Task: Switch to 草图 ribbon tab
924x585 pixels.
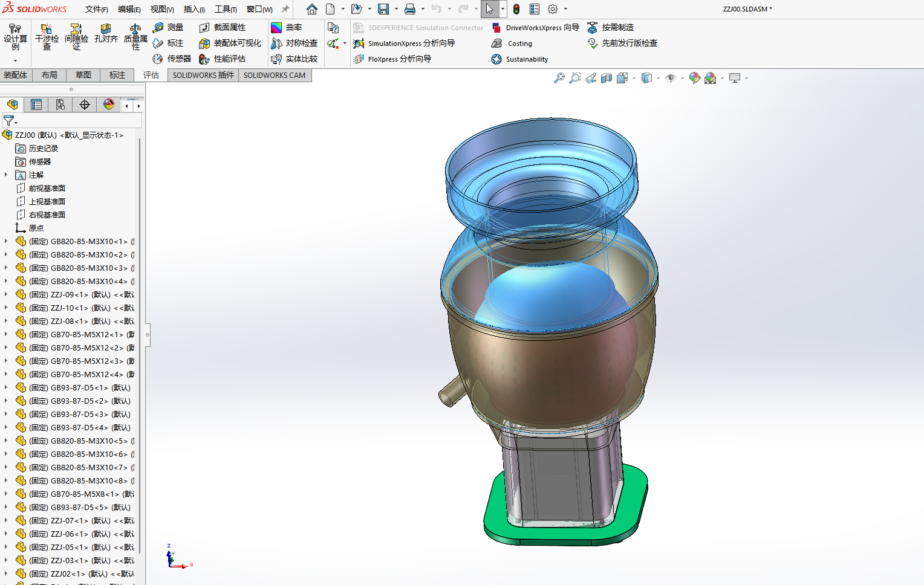Action: pyautogui.click(x=83, y=75)
